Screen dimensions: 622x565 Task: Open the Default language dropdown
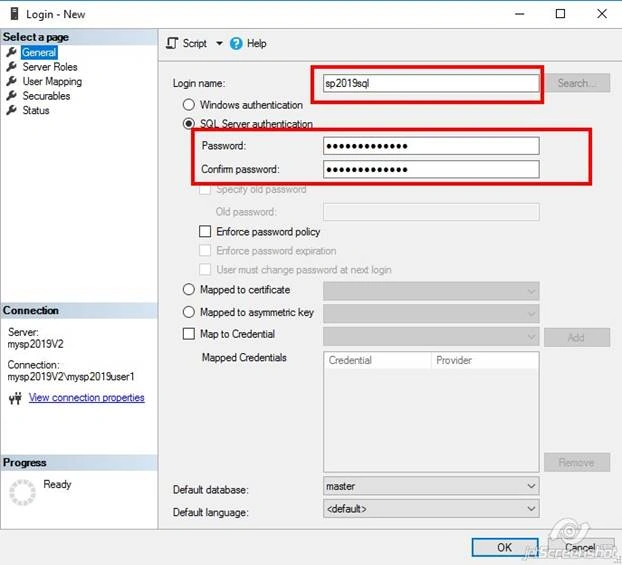431,509
